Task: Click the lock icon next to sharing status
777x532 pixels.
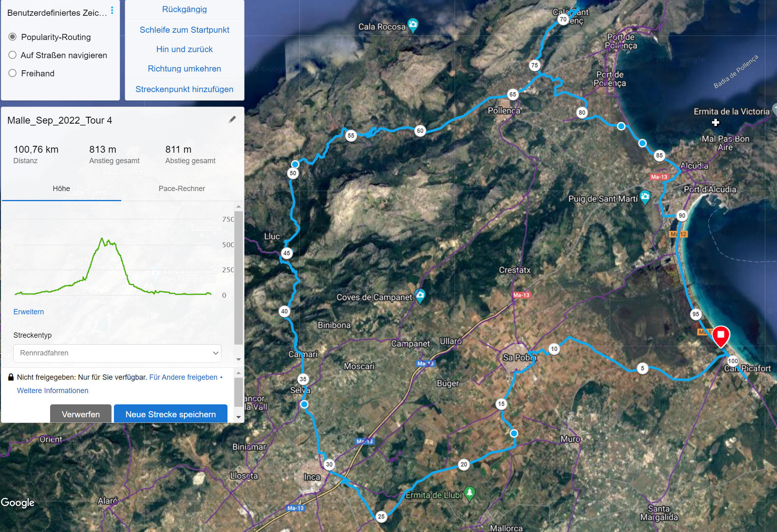Action: point(11,377)
